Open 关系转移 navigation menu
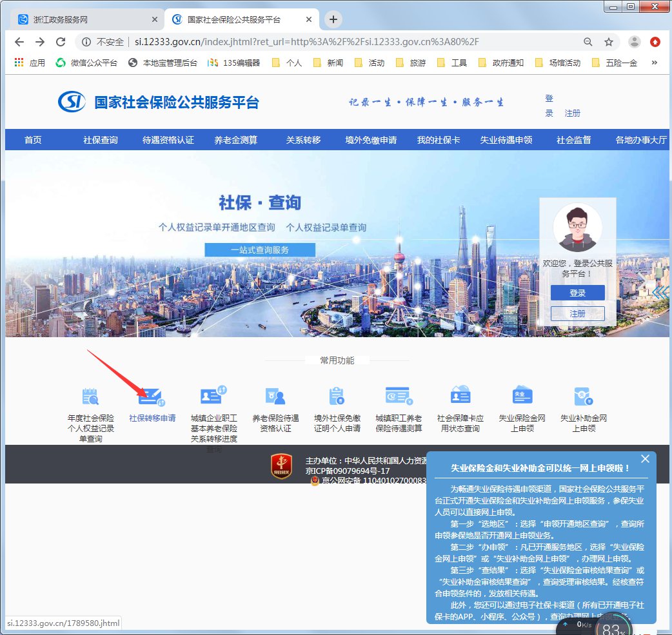Screen dimensions: 672x635 point(303,140)
